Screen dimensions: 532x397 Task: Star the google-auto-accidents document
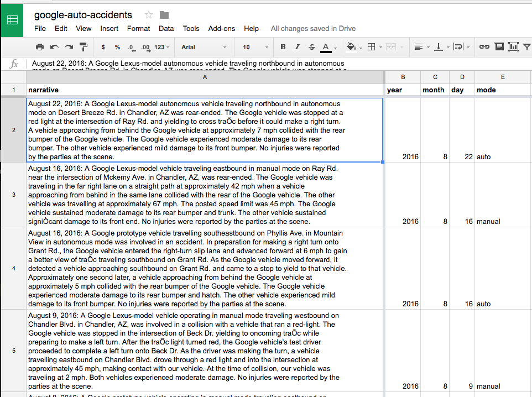point(148,15)
